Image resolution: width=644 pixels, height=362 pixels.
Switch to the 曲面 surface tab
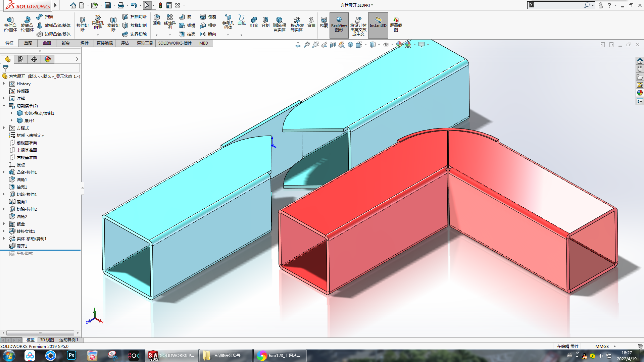[47, 43]
